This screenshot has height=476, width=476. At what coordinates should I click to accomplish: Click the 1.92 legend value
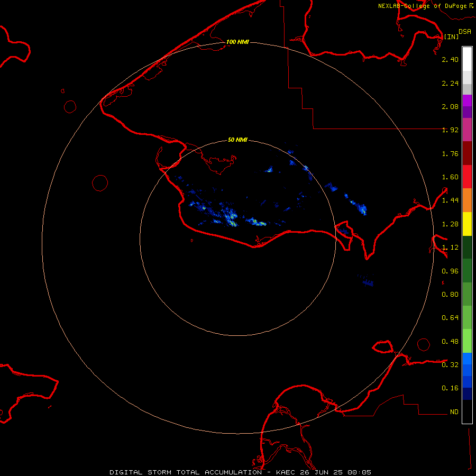pyautogui.click(x=450, y=130)
